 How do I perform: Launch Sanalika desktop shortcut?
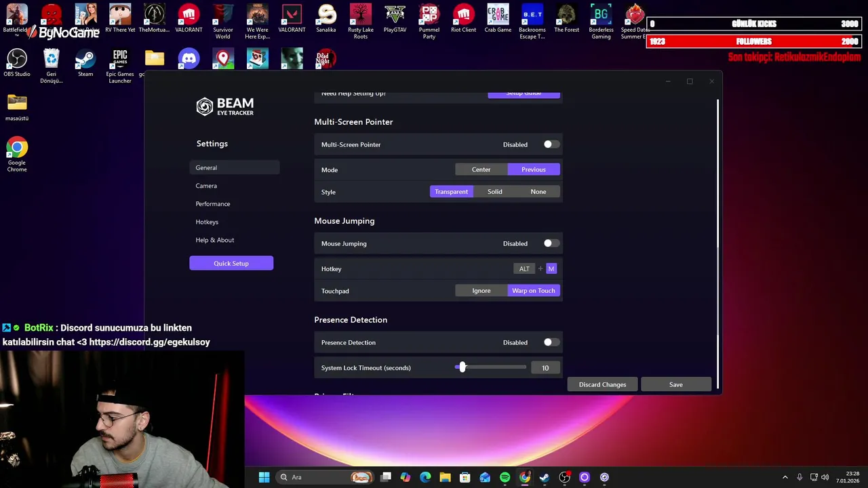click(x=326, y=18)
